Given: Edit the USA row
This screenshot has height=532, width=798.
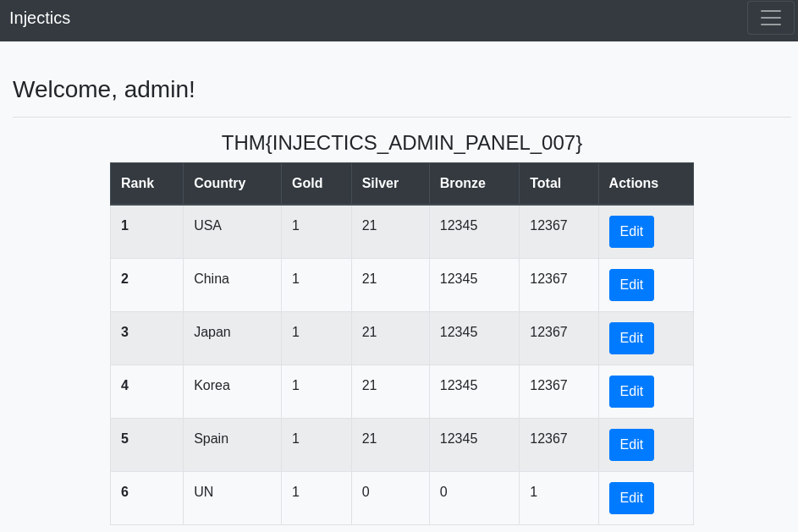Looking at the screenshot, I should click(631, 232).
